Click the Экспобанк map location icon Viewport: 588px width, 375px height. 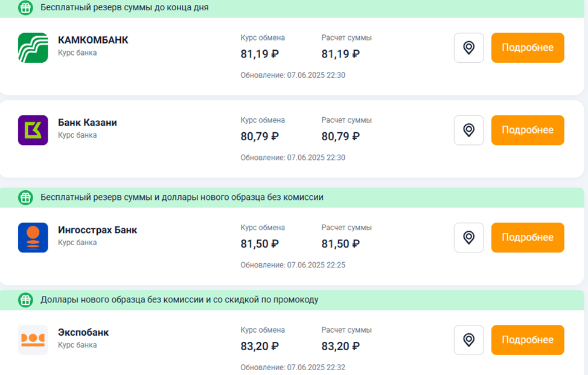click(468, 340)
